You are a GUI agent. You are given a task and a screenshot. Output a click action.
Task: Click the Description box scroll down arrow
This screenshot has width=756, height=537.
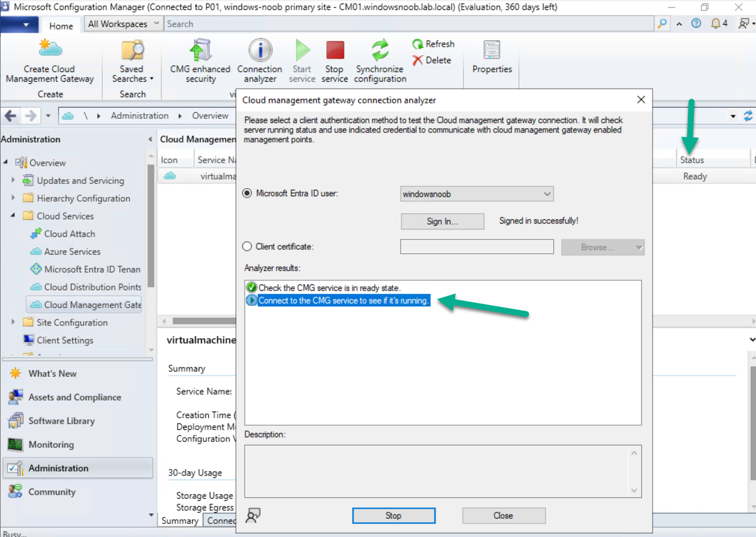(635, 491)
